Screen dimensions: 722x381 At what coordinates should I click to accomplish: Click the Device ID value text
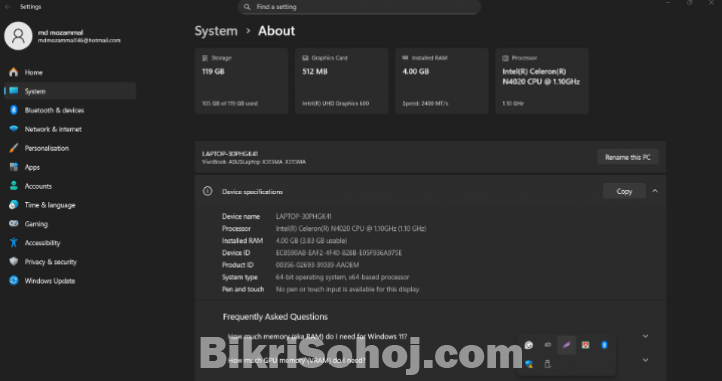[339, 252]
